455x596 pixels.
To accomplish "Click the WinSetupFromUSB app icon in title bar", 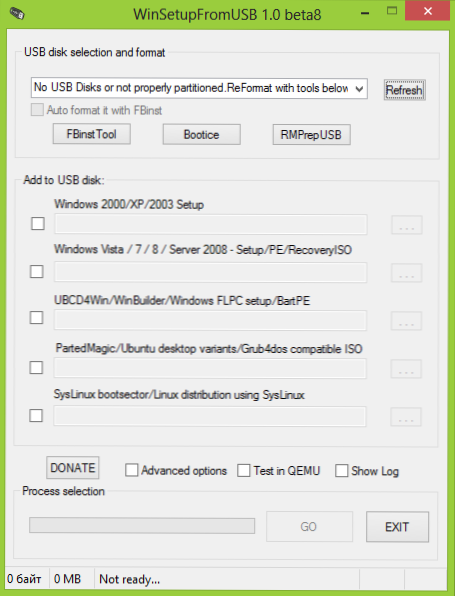I will pyautogui.click(x=17, y=14).
